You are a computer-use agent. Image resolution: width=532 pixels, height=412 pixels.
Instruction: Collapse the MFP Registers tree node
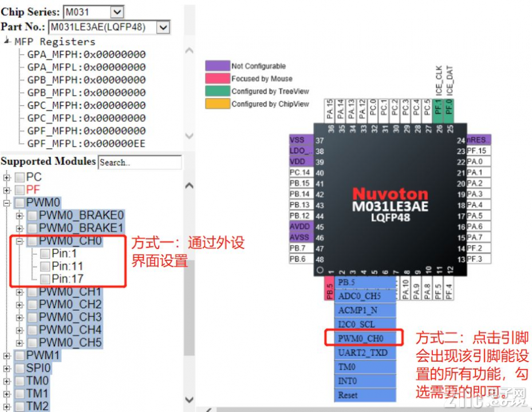point(6,41)
